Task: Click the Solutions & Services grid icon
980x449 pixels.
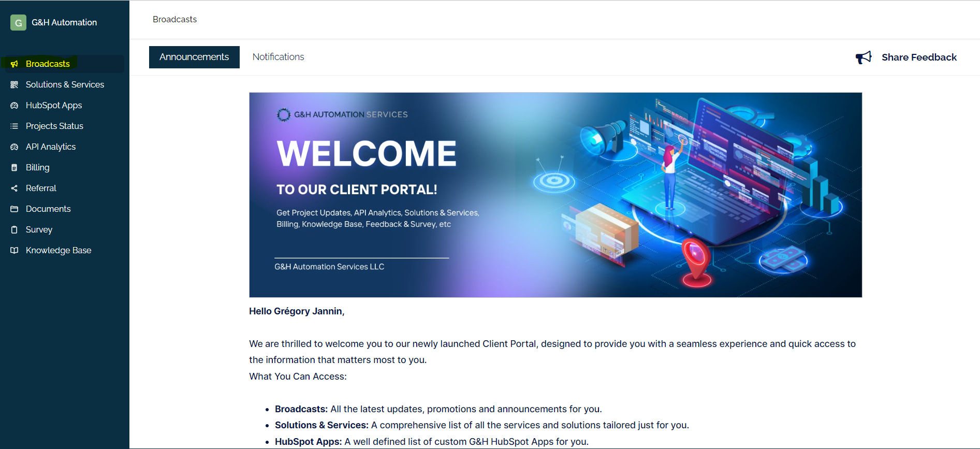Action: point(14,84)
